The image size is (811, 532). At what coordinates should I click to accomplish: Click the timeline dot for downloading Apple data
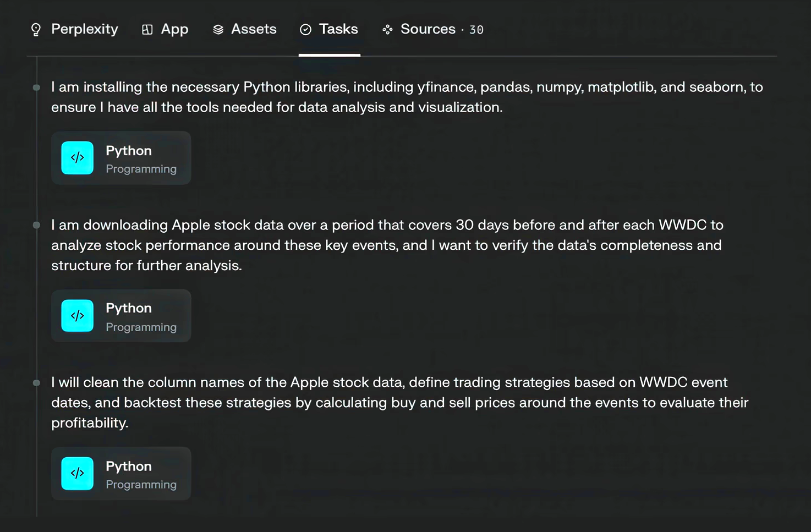[x=36, y=225]
